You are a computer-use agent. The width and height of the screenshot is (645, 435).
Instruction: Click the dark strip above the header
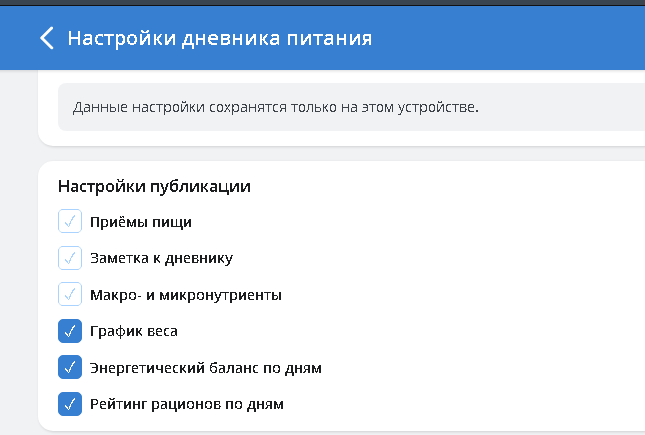tap(320, 3)
